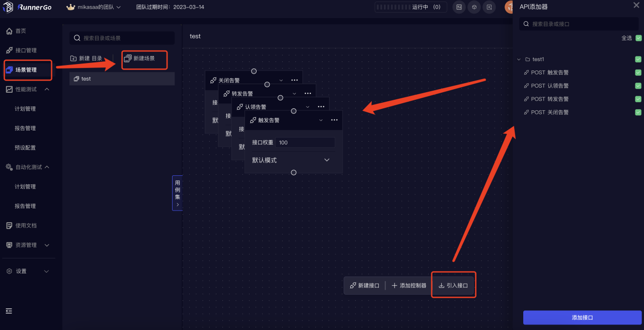Click 新建接口 in the canvas toolbar
This screenshot has width=644, height=330.
[x=365, y=286]
